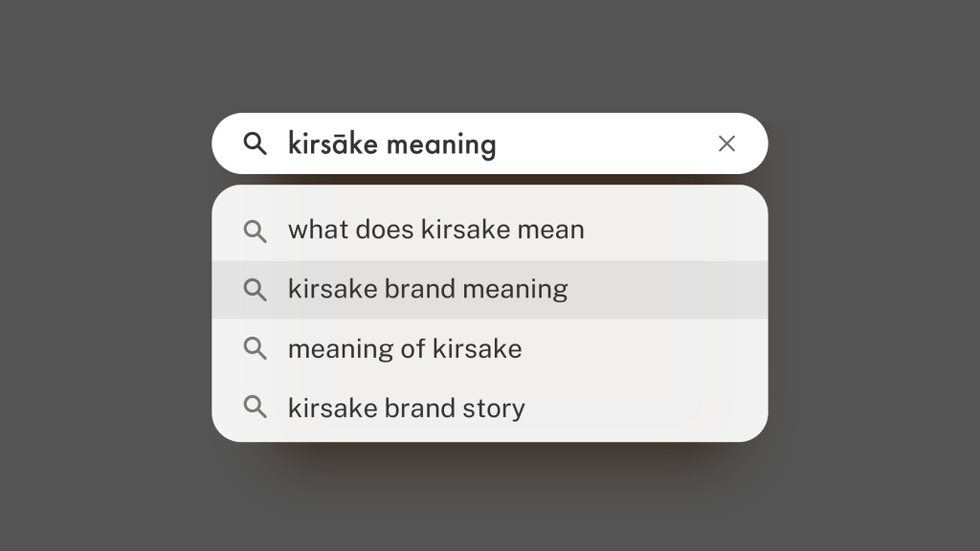Click the magnifier next to 'kirsake brand meaning'
980x551 pixels.
point(256,289)
